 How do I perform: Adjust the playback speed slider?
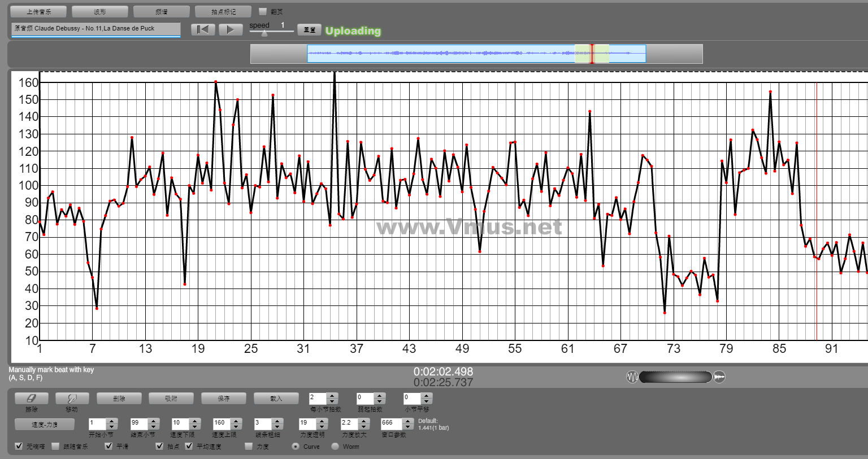pos(264,33)
